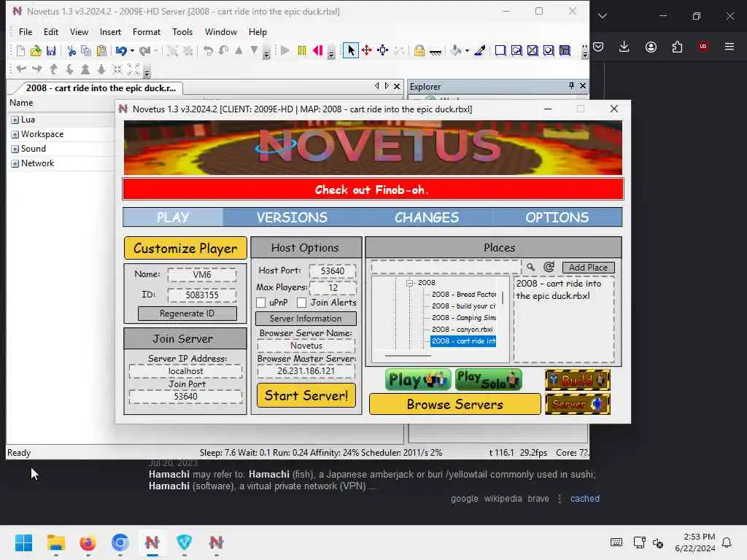Click the blue Undo arrow icon
The height and width of the screenshot is (560, 747).
tap(122, 50)
